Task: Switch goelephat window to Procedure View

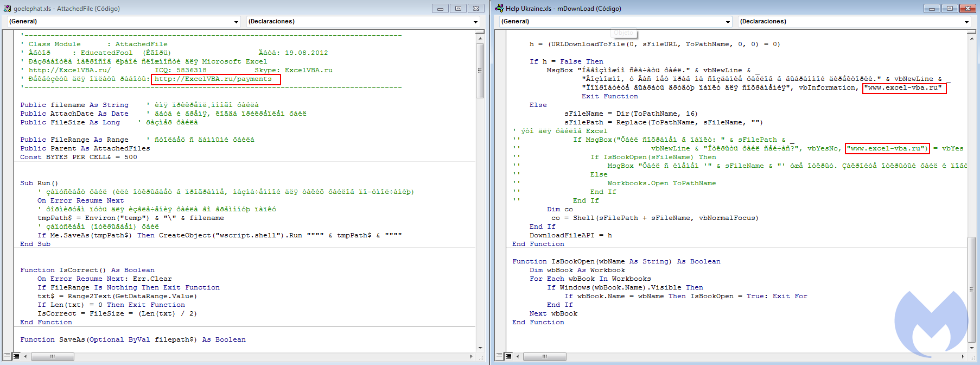Action: (7, 356)
